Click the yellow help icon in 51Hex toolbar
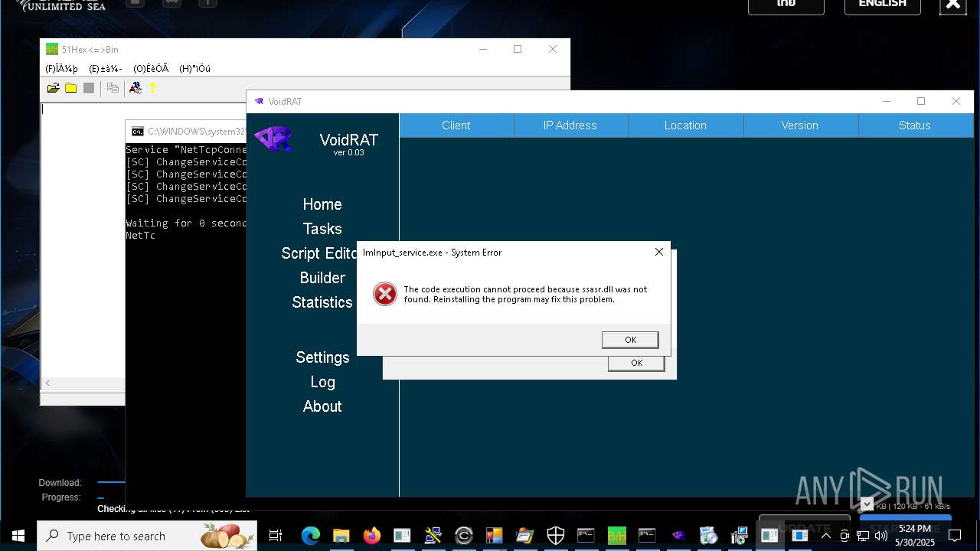The width and height of the screenshot is (980, 551). (x=152, y=88)
